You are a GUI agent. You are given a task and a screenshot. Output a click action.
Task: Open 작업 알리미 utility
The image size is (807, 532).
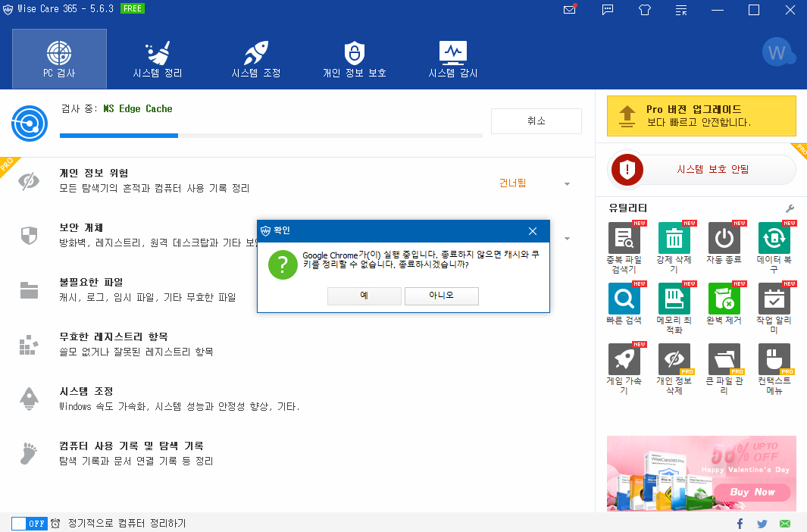[774, 308]
